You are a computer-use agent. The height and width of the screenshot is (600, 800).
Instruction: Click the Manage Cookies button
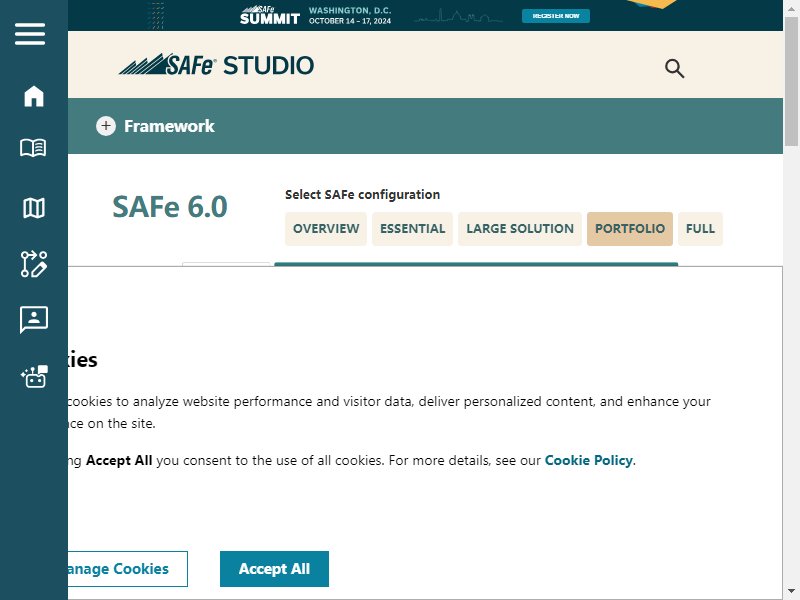(128, 569)
